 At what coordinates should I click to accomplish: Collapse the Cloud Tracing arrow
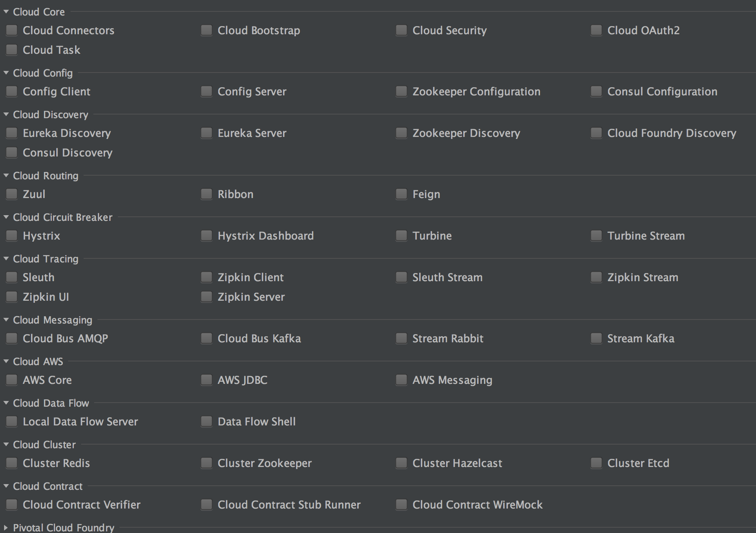6,259
